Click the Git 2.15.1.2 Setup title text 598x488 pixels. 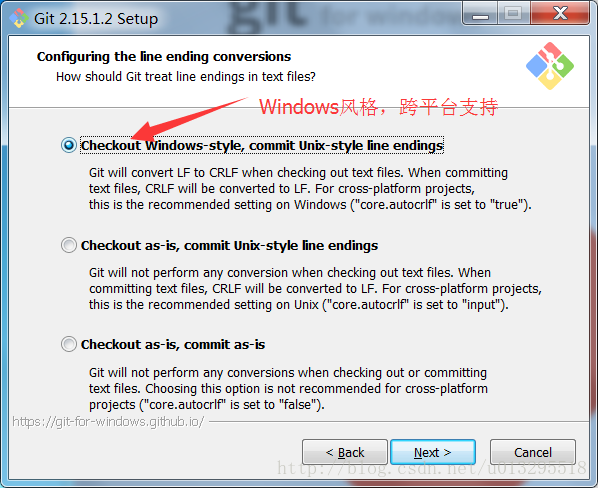96,19
